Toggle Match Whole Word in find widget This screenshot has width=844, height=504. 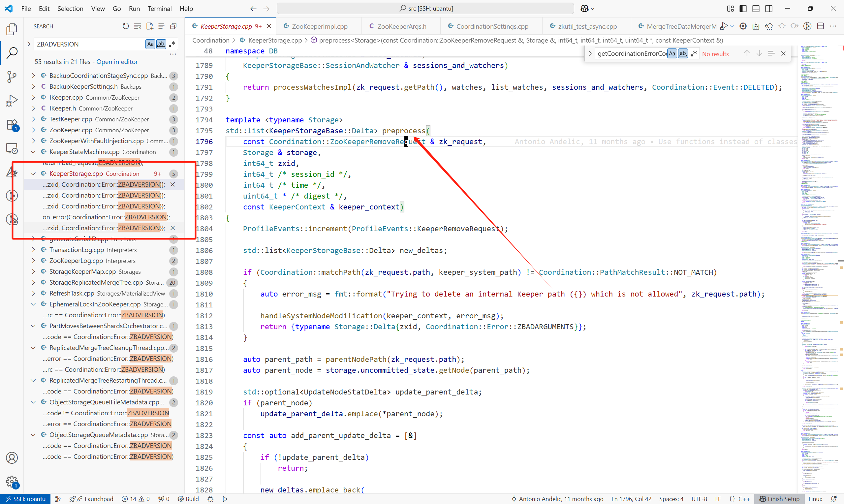click(x=683, y=53)
